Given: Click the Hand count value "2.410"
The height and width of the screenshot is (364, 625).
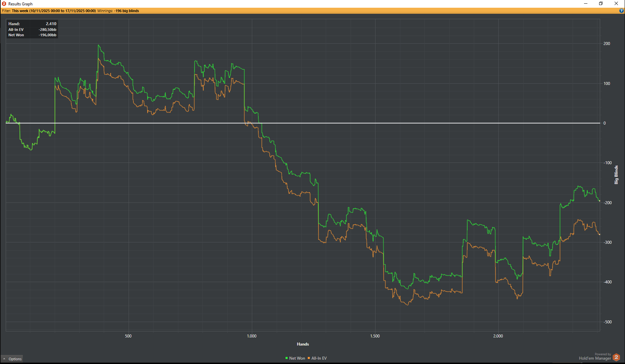Looking at the screenshot, I should pyautogui.click(x=51, y=24).
